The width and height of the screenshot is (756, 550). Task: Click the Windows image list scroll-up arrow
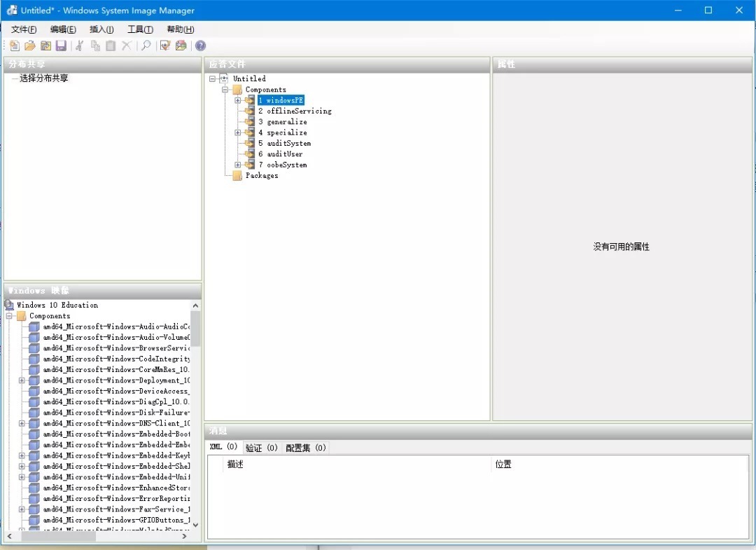(195, 305)
